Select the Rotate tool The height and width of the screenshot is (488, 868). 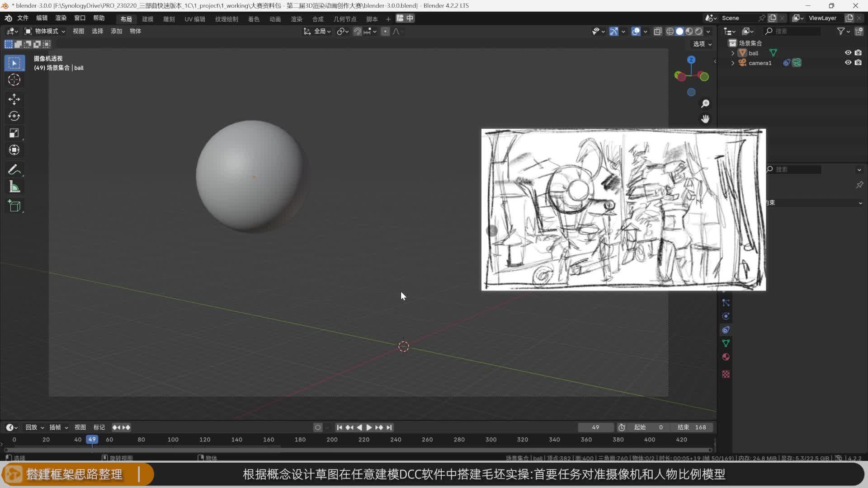click(x=14, y=116)
